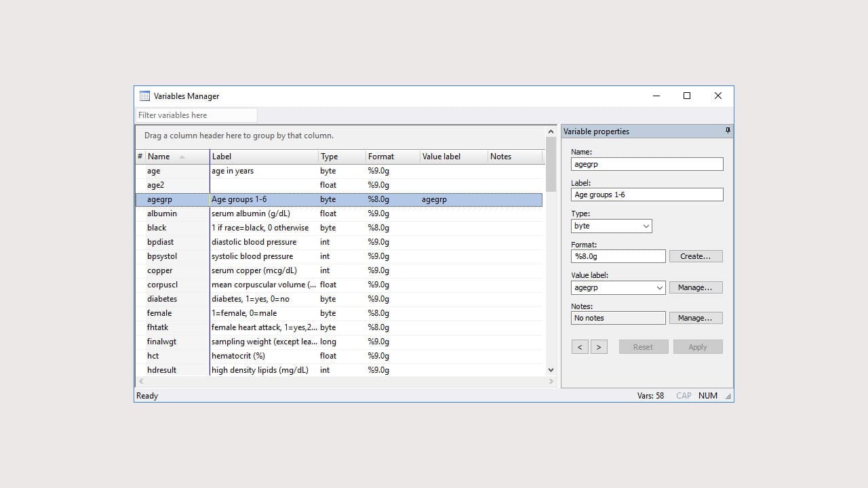Click the sort arrow on the Name column header
Image resolution: width=868 pixels, height=488 pixels.
pos(182,157)
